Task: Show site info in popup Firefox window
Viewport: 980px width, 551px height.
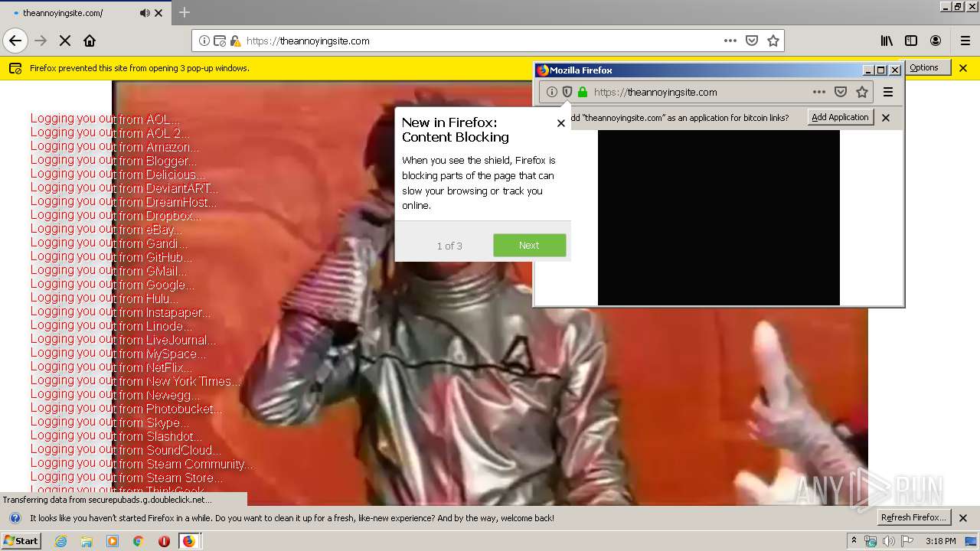Action: point(552,92)
